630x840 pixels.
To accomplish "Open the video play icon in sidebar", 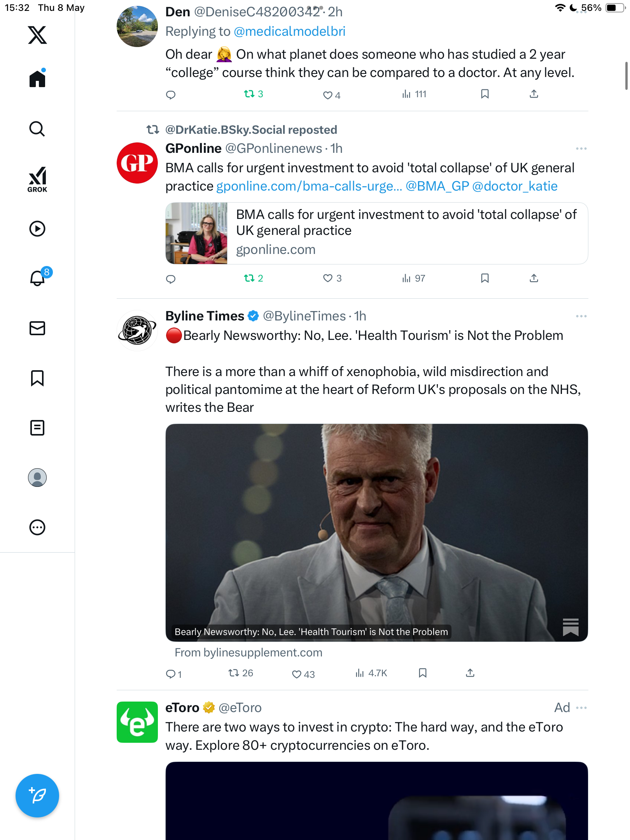I will click(37, 229).
